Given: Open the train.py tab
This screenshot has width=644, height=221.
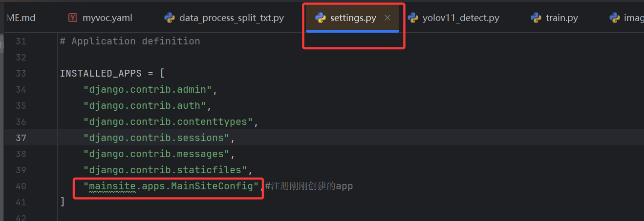Looking at the screenshot, I should [x=561, y=18].
